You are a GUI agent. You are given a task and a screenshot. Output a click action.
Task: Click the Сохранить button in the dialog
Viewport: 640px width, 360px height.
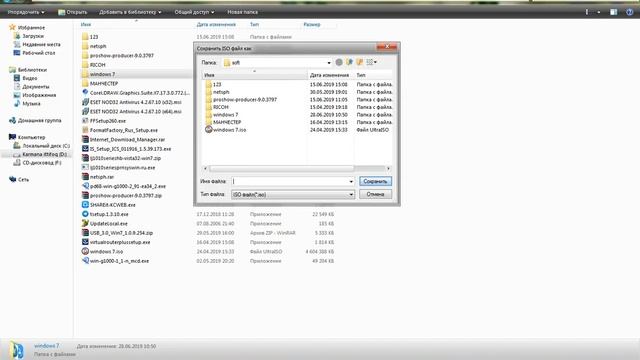[x=375, y=181]
